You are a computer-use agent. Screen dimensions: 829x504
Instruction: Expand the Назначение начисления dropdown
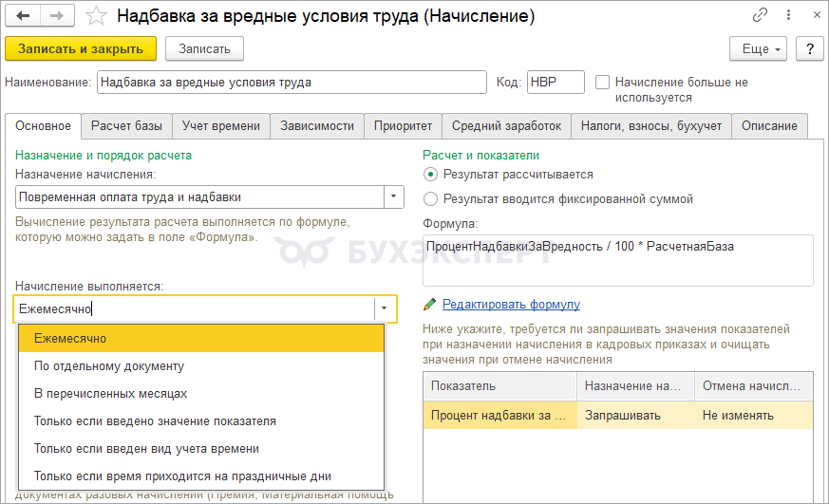coord(393,197)
